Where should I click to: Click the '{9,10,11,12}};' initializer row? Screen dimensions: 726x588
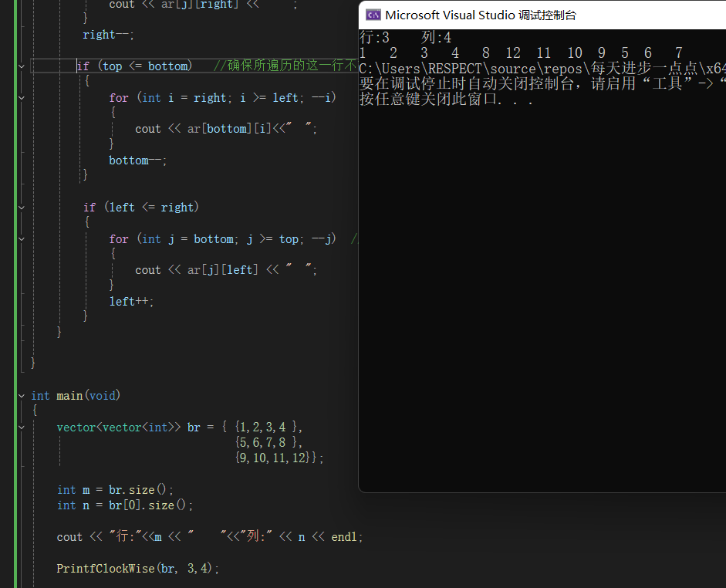tap(279, 458)
